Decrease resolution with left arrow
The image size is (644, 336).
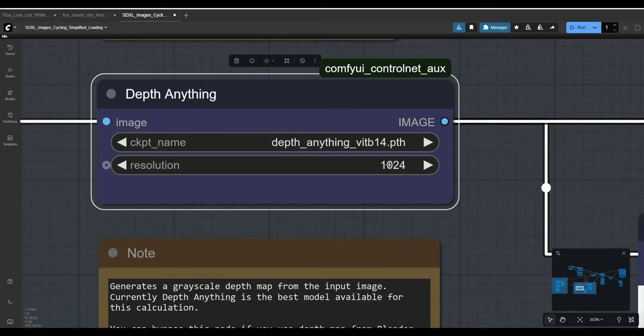tap(121, 165)
